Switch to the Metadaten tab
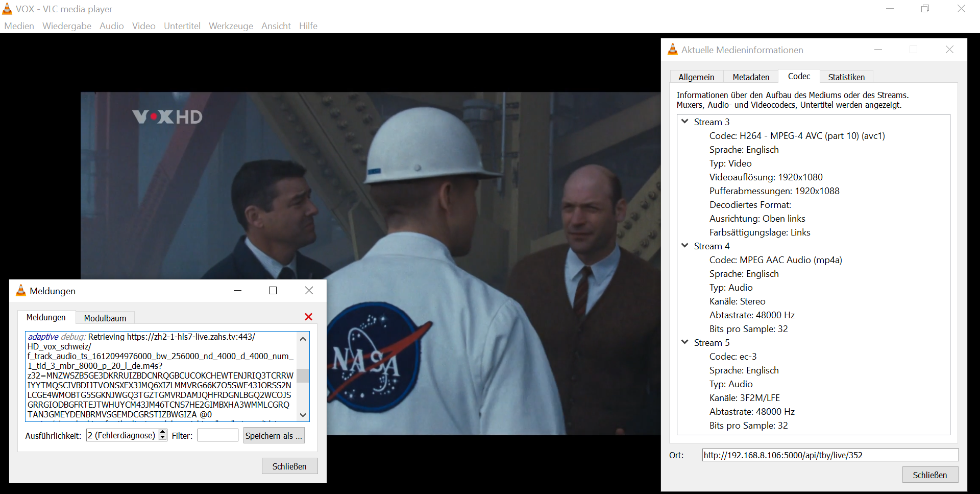 [751, 77]
